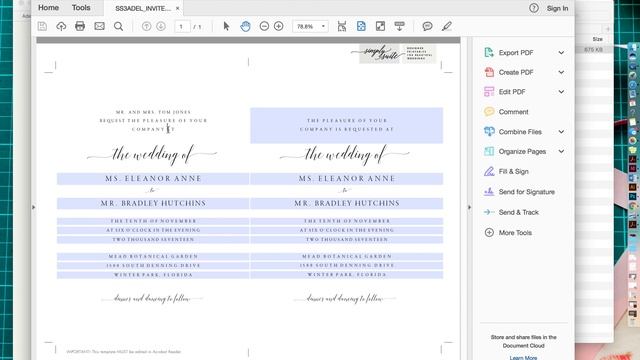This screenshot has height=360, width=640.
Task: Click right TWO THOUSAND SEVENTEEN field
Action: (347, 240)
